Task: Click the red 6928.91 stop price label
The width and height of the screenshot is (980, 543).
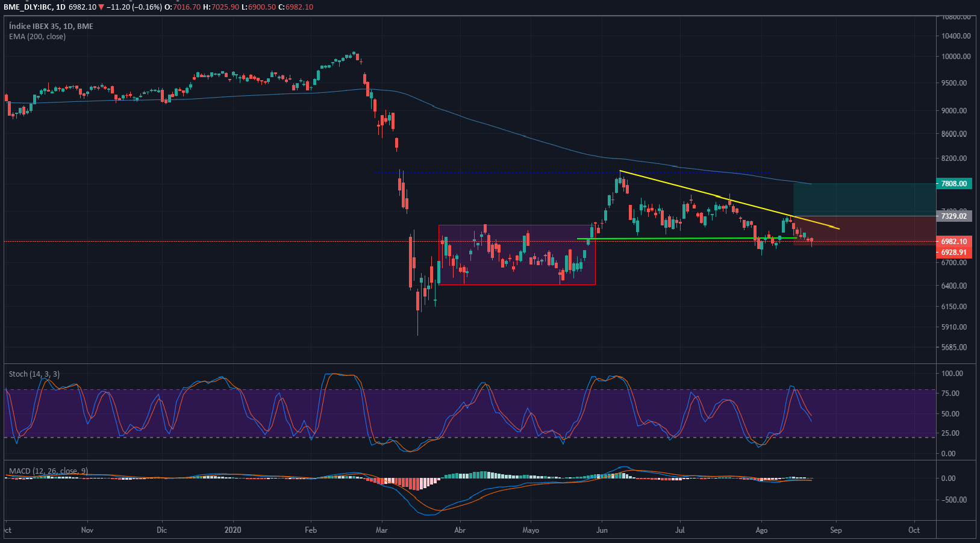Action: (x=954, y=253)
